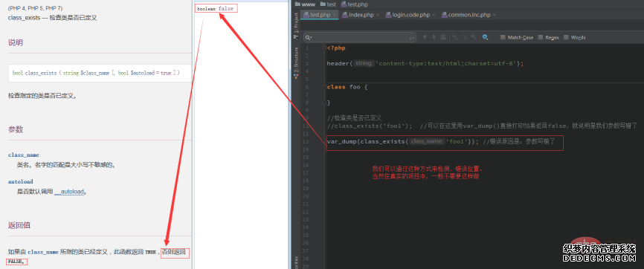This screenshot has height=269, width=644.
Task: Open the 1: Project tool window
Action: coord(296,25)
